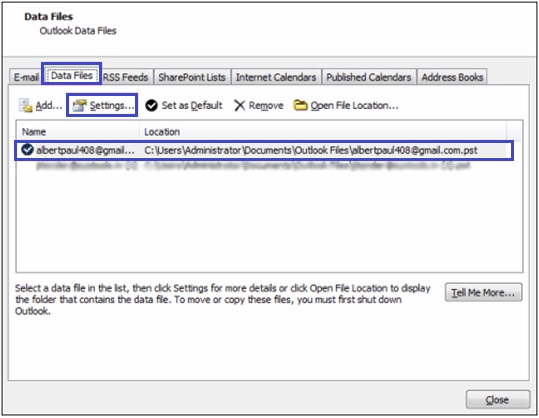Click the Set as Default checkmark icon
The width and height of the screenshot is (539, 418).
tap(151, 106)
